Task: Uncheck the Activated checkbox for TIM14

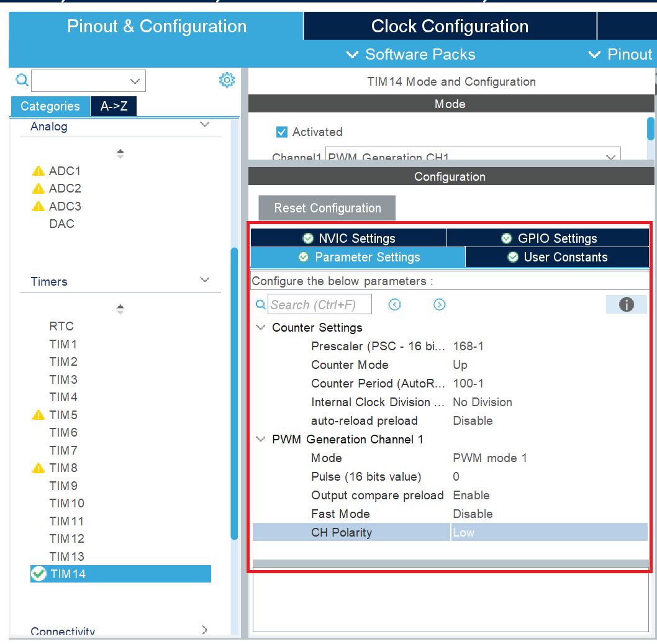Action: (281, 132)
